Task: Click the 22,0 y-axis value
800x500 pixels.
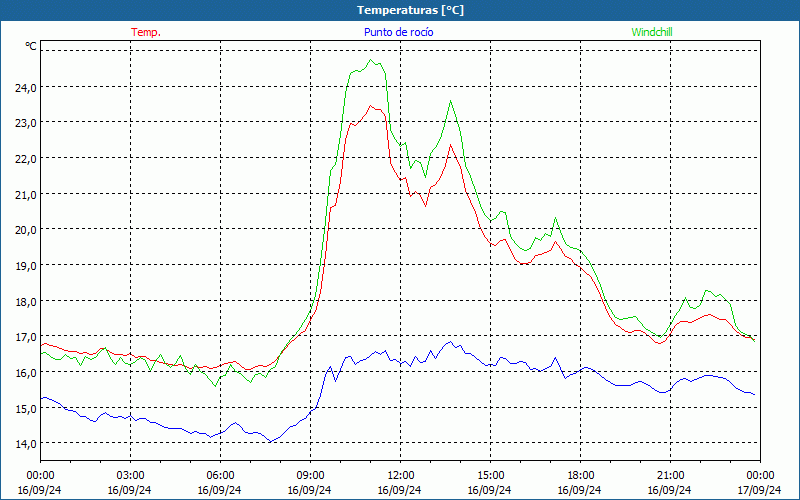Action: click(26, 159)
